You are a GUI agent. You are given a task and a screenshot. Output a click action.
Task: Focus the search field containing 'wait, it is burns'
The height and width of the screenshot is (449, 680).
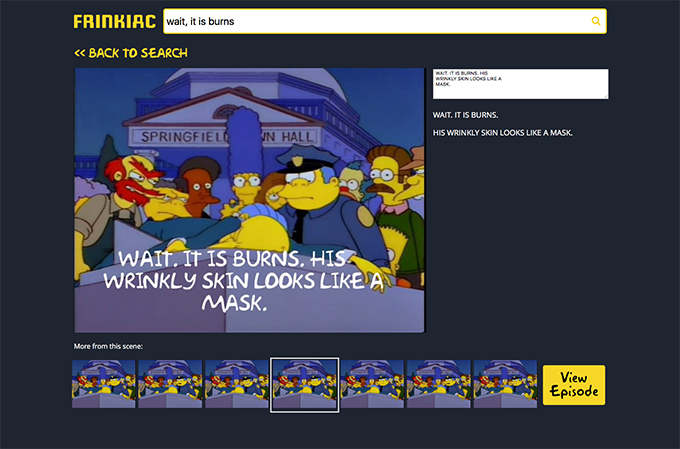coord(385,21)
